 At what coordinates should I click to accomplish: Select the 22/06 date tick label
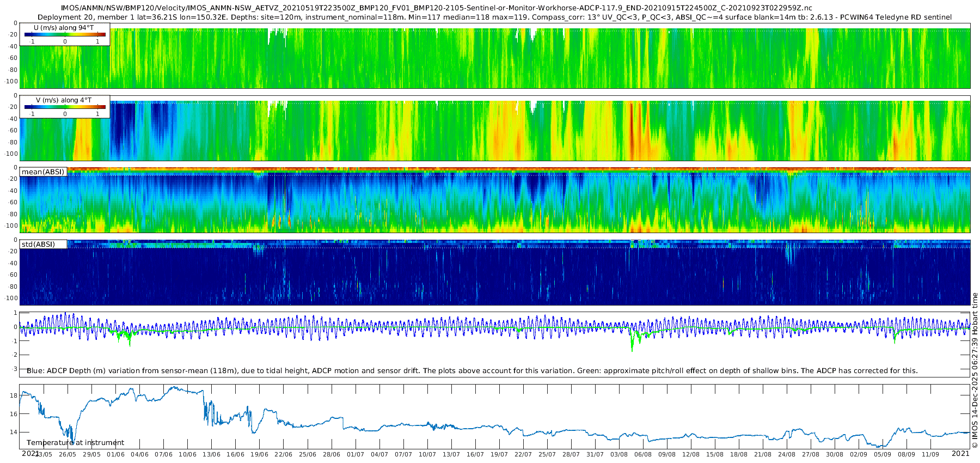[x=283, y=454]
